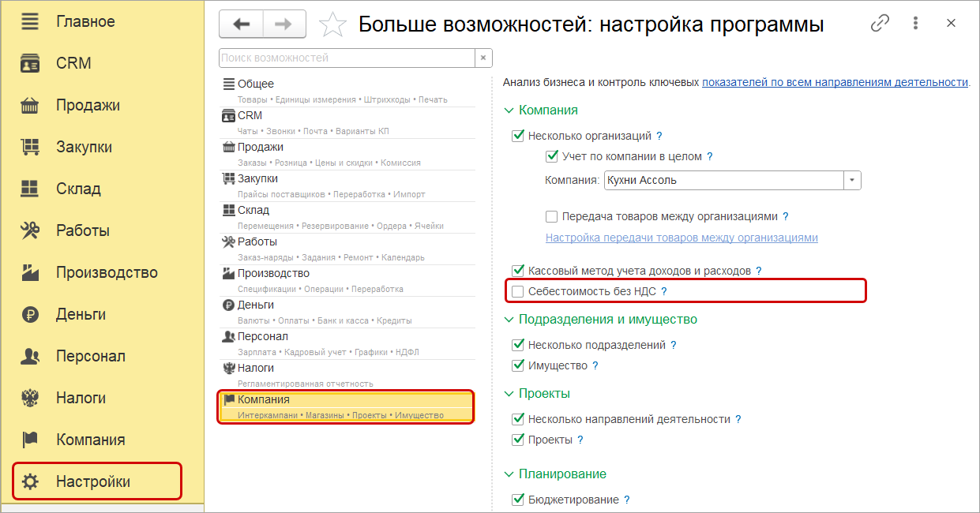Open link показателей по всем направлениям деятельности
Image resolution: width=980 pixels, height=513 pixels.
(x=835, y=82)
